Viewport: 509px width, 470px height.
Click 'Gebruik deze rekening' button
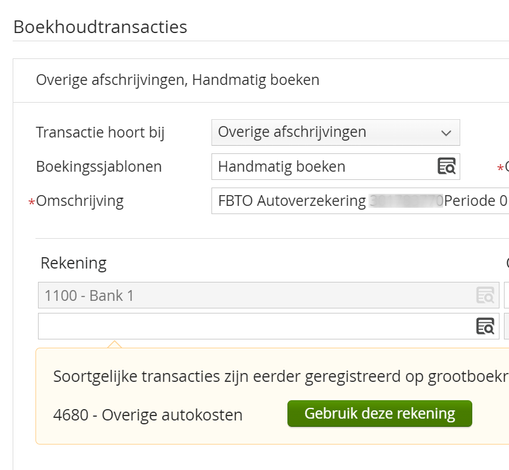(x=380, y=413)
